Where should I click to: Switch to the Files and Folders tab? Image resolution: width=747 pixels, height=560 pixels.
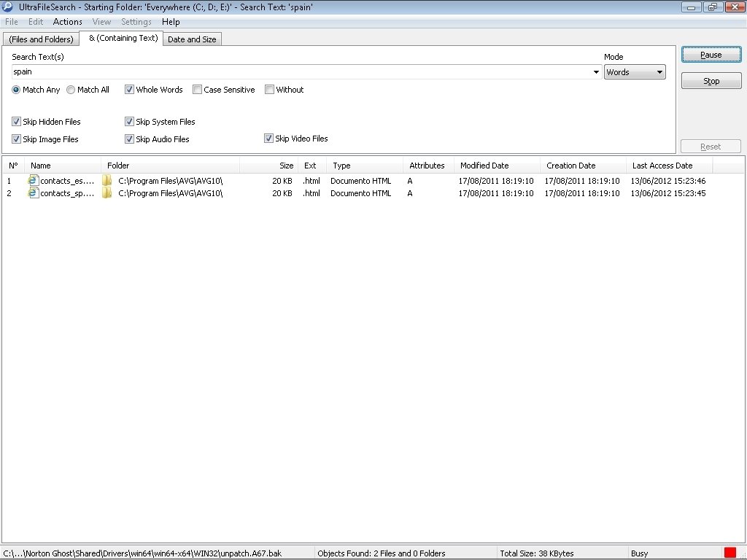click(41, 39)
